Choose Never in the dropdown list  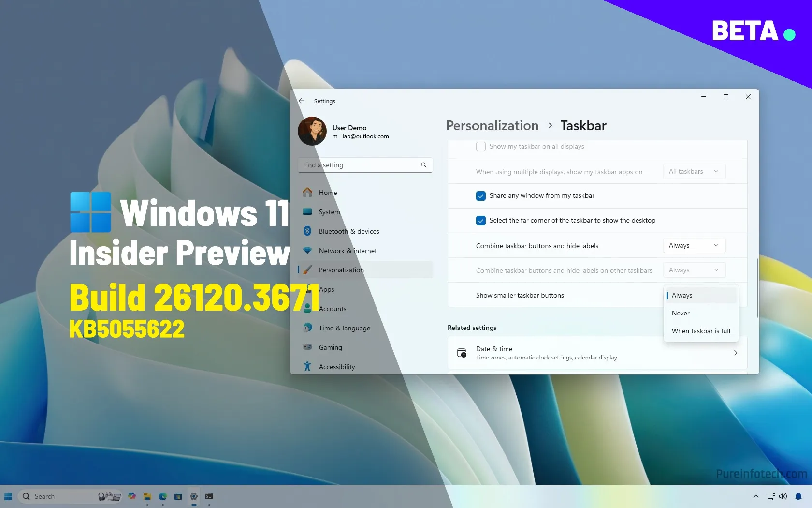point(701,313)
